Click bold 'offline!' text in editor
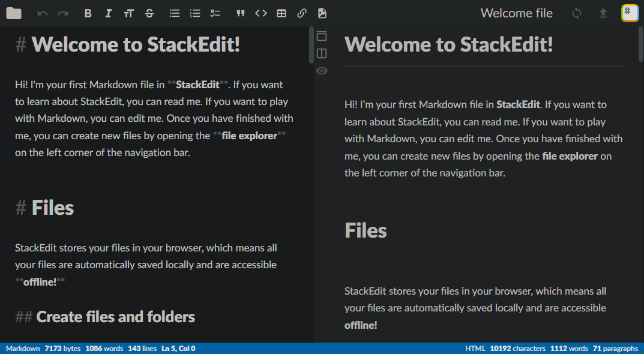 pyautogui.click(x=40, y=282)
